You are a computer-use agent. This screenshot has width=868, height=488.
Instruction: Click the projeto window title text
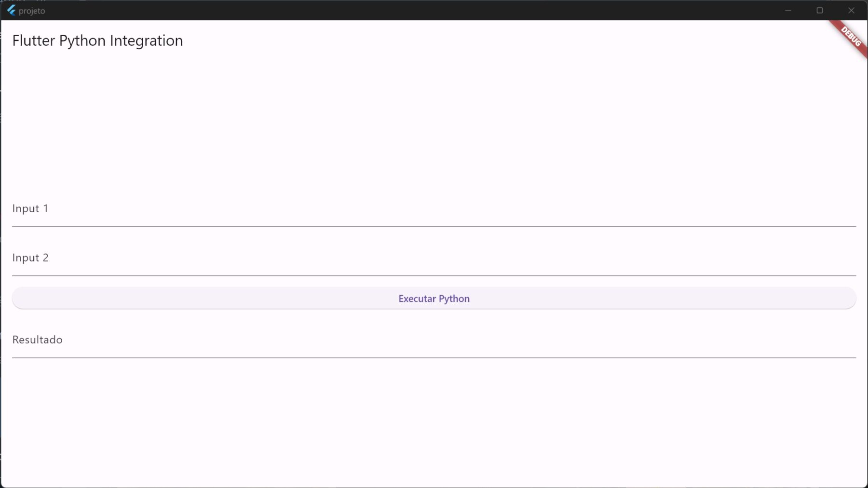(x=32, y=11)
